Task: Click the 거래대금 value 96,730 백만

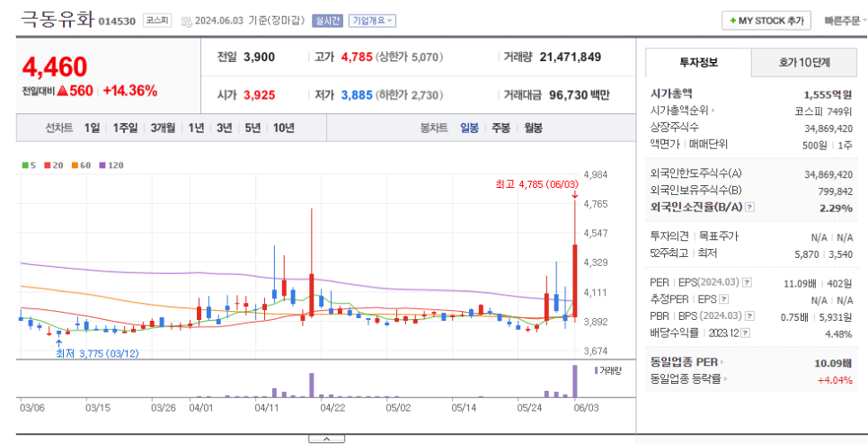Action: click(579, 95)
